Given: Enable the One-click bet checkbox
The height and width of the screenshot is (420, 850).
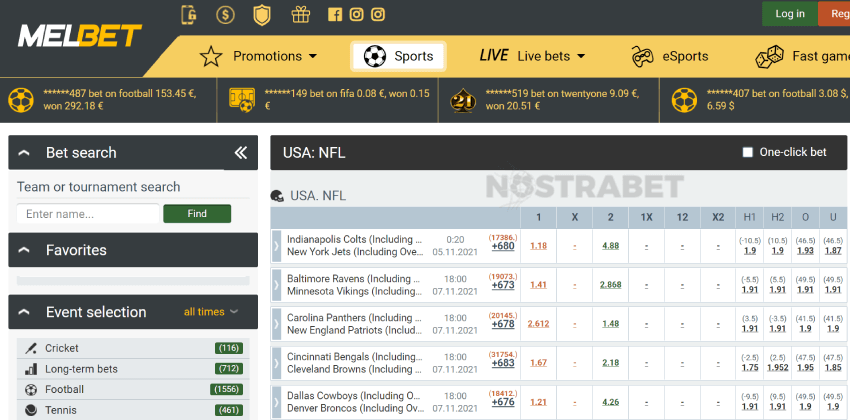Looking at the screenshot, I should click(x=748, y=152).
